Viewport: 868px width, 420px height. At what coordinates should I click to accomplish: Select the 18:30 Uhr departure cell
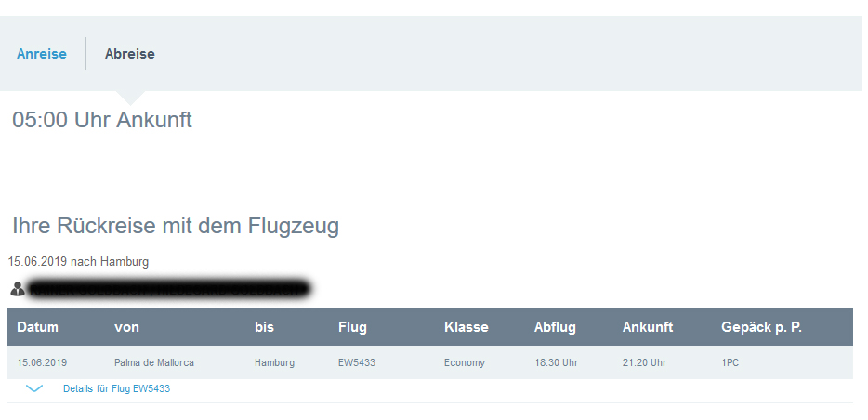tap(556, 362)
